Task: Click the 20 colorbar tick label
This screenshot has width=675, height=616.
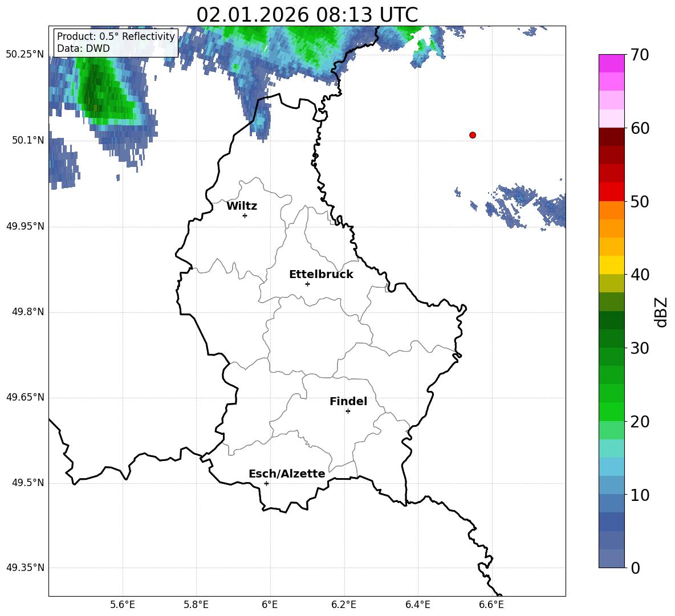Action: pos(640,421)
